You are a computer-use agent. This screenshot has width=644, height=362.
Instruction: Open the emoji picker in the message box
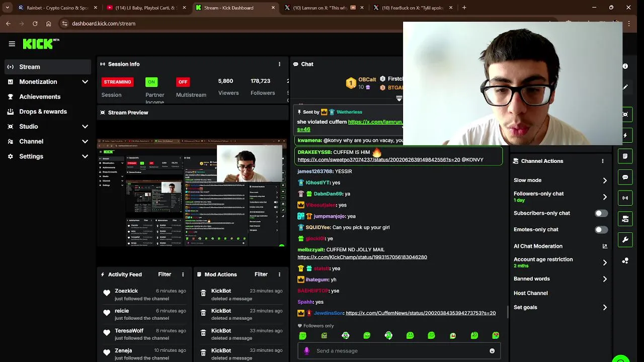pos(492,351)
